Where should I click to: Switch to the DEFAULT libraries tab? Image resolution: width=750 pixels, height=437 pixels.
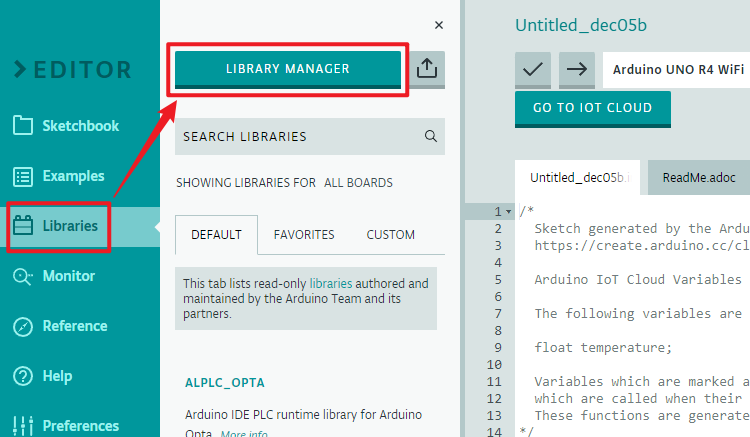pyautogui.click(x=216, y=235)
